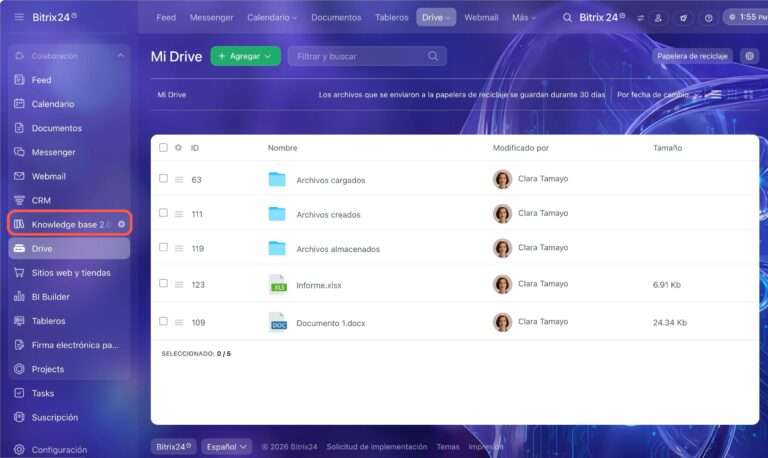
Task: Switch to large tile view layout
Action: point(748,95)
